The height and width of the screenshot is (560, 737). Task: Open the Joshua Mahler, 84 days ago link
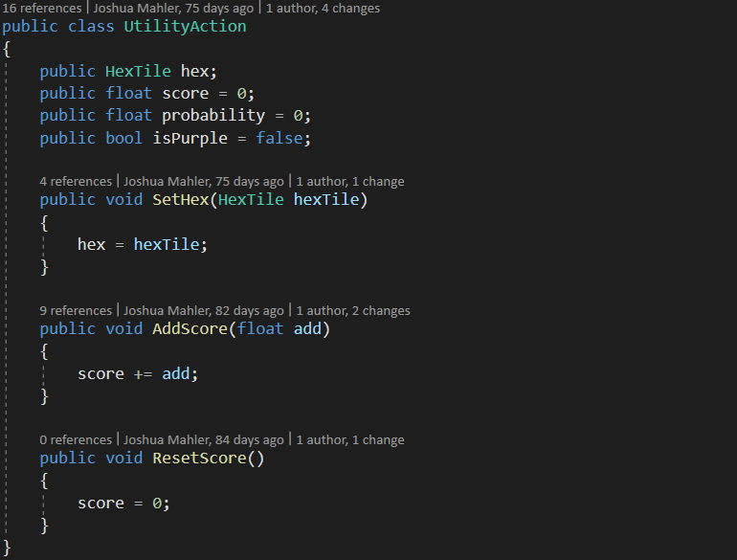(x=204, y=439)
